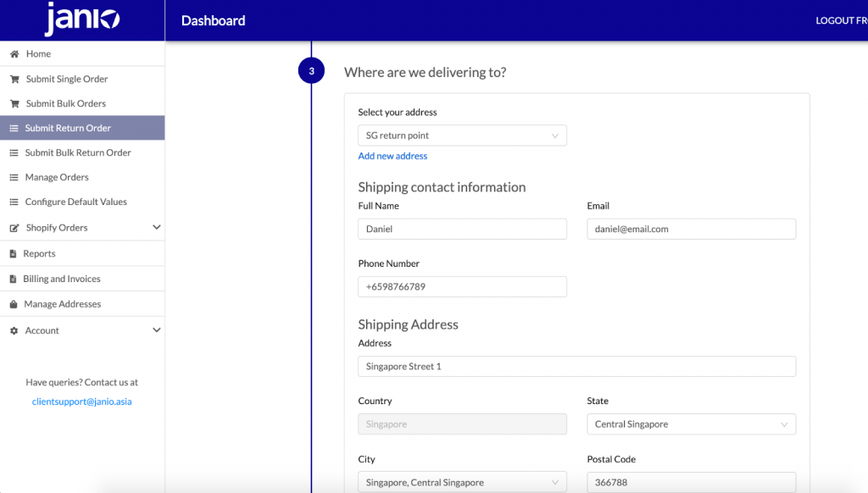
Task: Open the SG return point address dropdown
Action: tap(462, 136)
